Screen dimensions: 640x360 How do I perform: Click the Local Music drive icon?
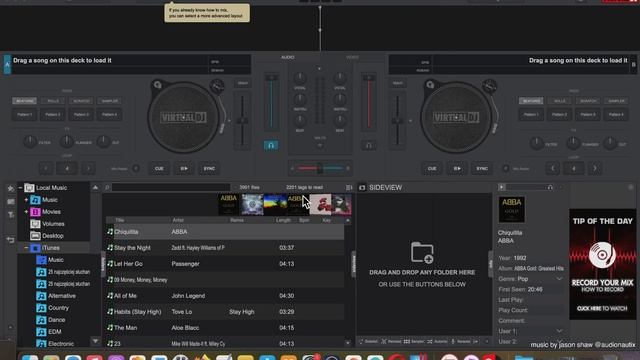(29, 188)
